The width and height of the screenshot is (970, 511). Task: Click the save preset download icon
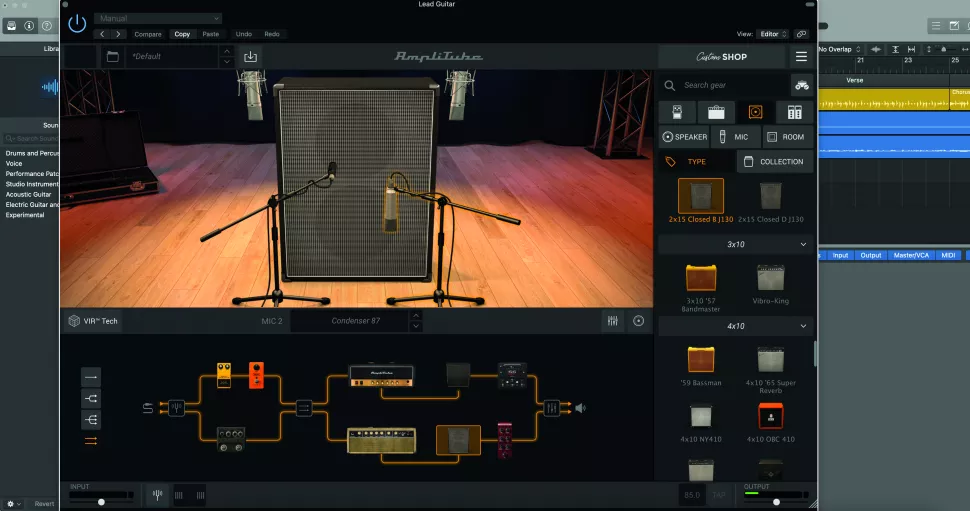tap(250, 57)
